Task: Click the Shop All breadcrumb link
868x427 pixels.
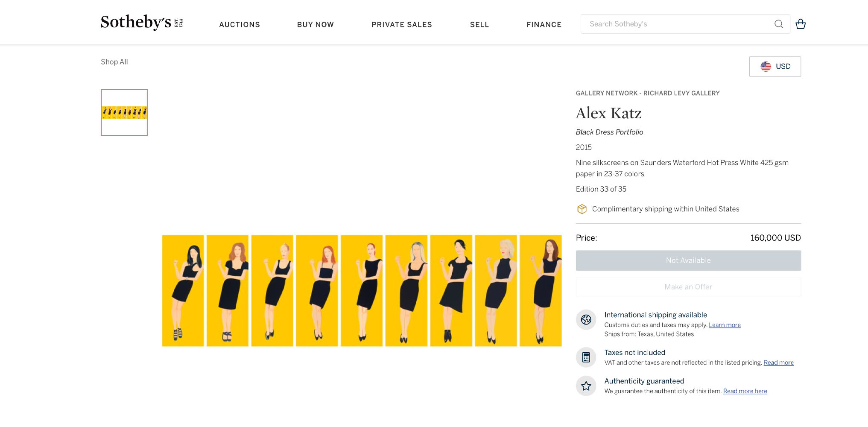Action: 114,62
